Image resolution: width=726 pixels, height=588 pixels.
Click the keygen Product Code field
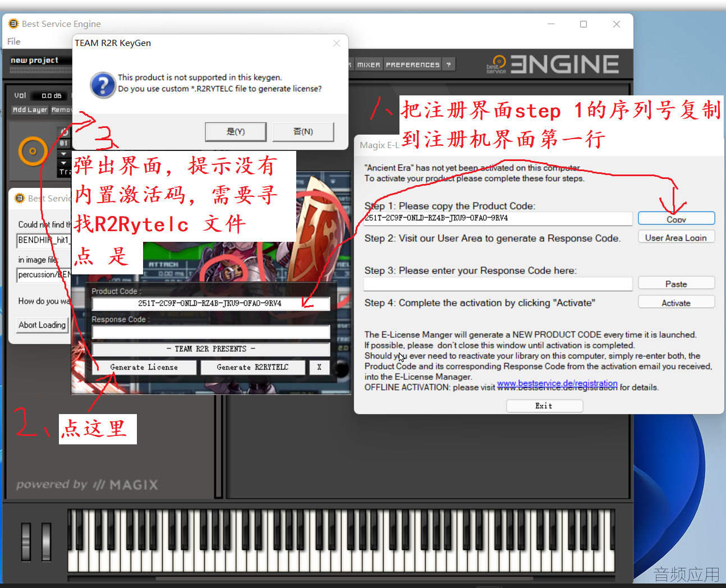(211, 304)
